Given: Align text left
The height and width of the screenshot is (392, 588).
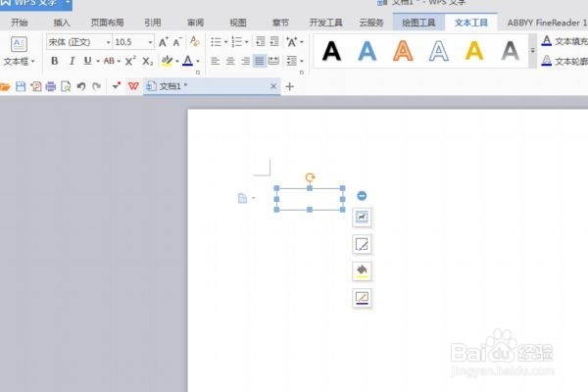Looking at the screenshot, I should [x=216, y=61].
